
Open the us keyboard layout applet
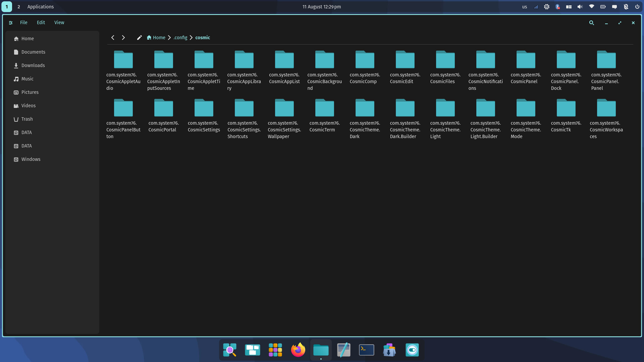pos(525,7)
